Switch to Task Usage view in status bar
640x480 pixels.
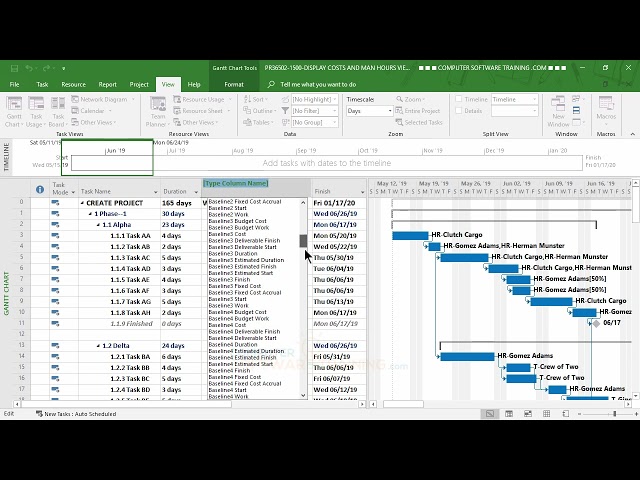(509, 414)
